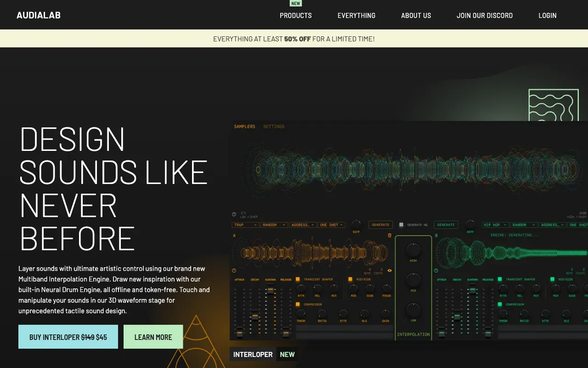Click sampler A Transient Shaper REL knob
Screen dimensions: 588x368
pos(317,288)
